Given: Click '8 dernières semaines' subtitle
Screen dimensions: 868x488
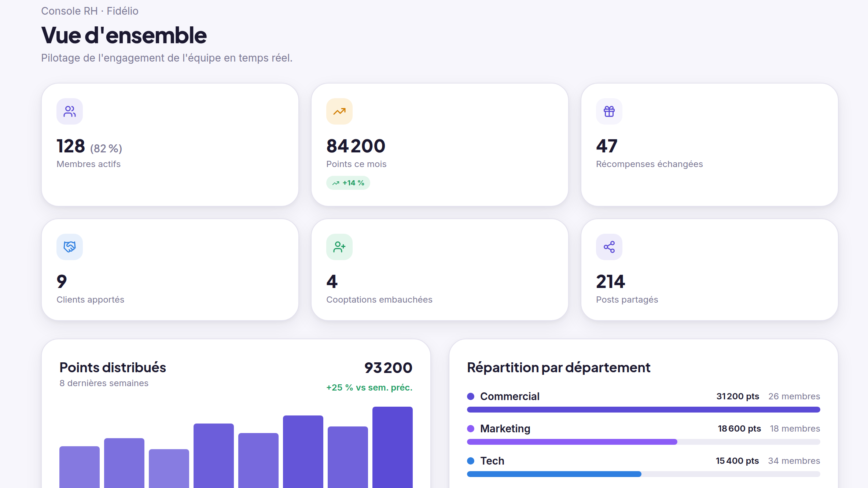Looking at the screenshot, I should click(x=104, y=383).
